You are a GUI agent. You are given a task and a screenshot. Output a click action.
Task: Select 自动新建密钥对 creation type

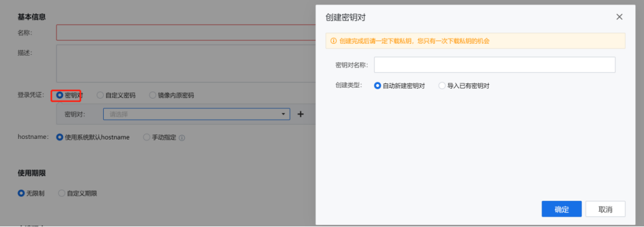click(378, 86)
